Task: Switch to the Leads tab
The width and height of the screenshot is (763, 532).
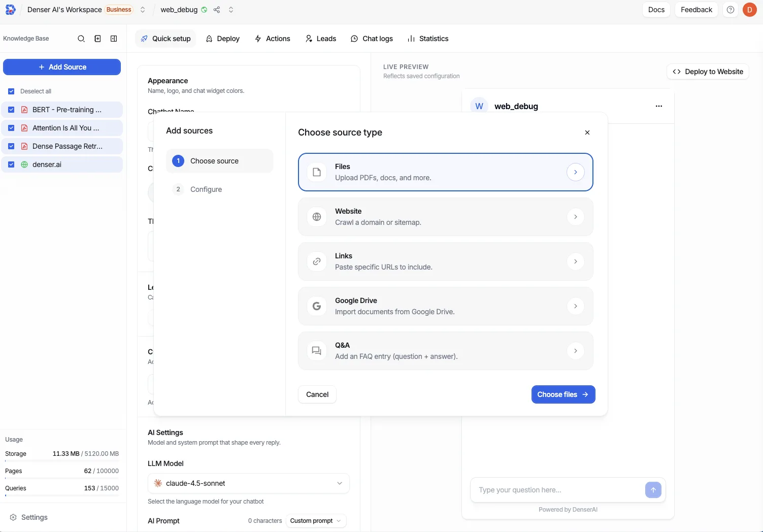Action: click(321, 39)
